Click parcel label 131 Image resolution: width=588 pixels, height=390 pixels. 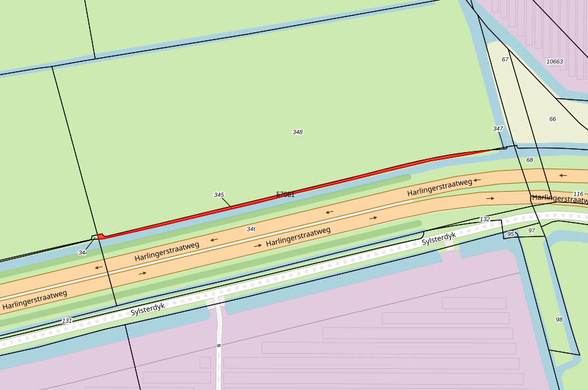pyautogui.click(x=67, y=320)
